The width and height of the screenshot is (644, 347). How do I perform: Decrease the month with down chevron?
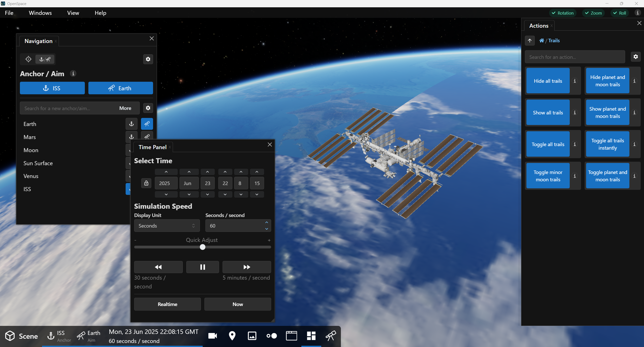click(x=189, y=194)
